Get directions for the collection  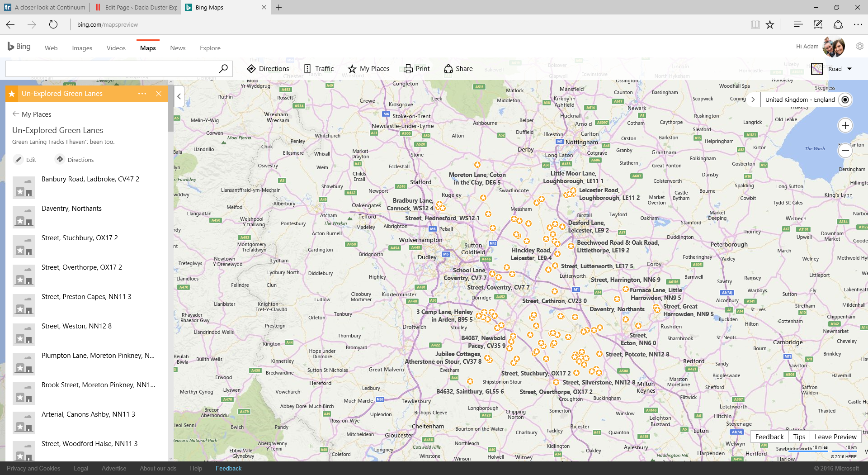tap(75, 160)
